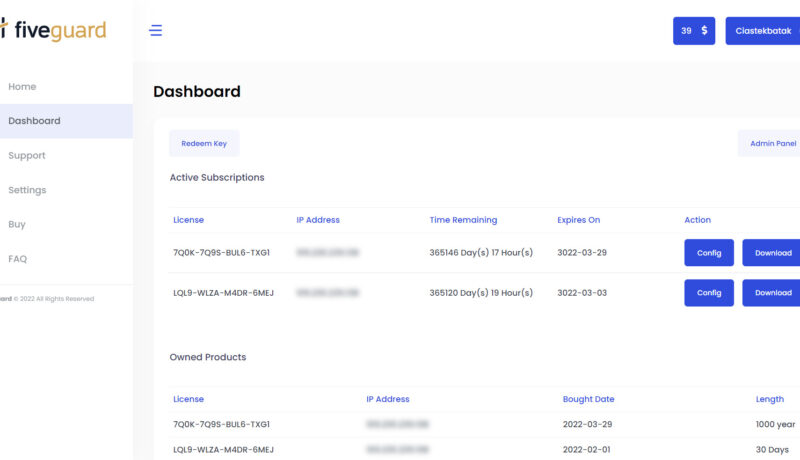
Task: Download license LQL9-WLZA-M4DR-6MEJ
Action: click(x=772, y=293)
